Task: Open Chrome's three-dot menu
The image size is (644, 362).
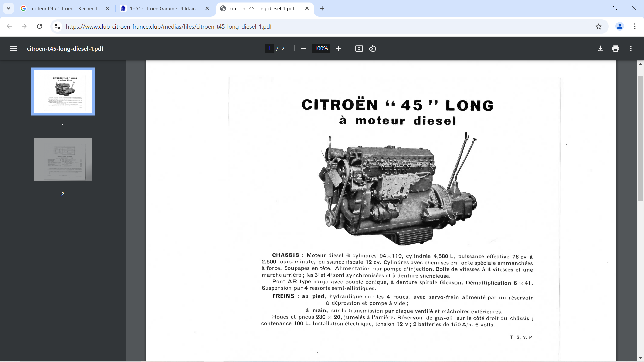Action: coord(635,26)
